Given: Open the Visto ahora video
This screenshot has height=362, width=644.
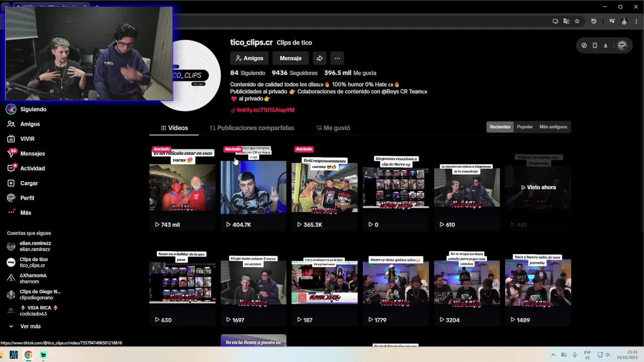Looking at the screenshot, I should pos(538,187).
